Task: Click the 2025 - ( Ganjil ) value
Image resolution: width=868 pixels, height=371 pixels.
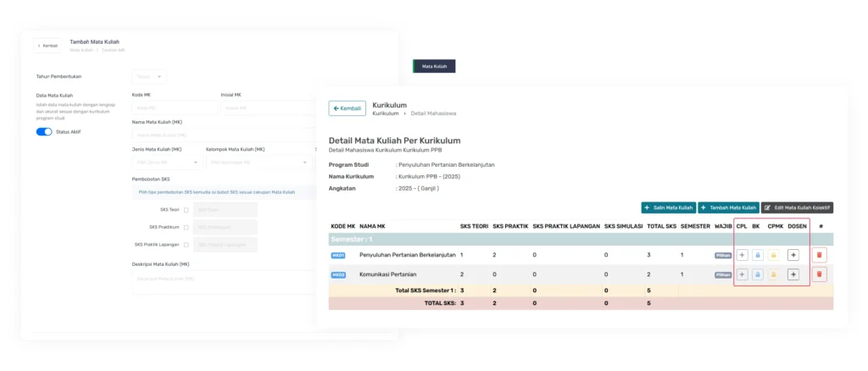Action: coord(419,189)
